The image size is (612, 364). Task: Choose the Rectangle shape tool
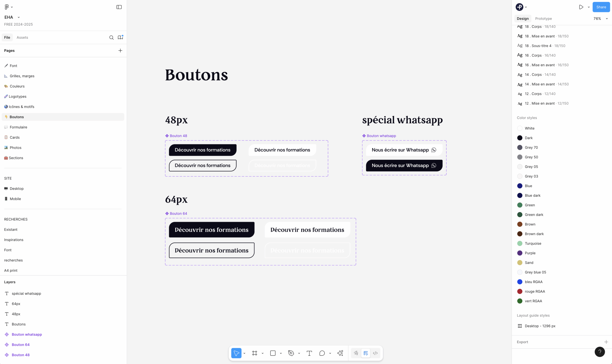tap(273, 353)
